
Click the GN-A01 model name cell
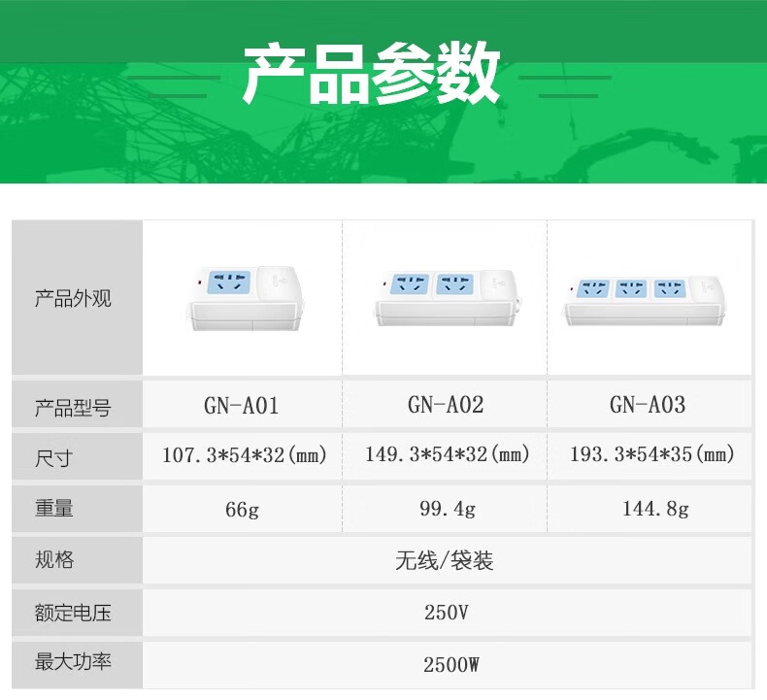click(242, 406)
